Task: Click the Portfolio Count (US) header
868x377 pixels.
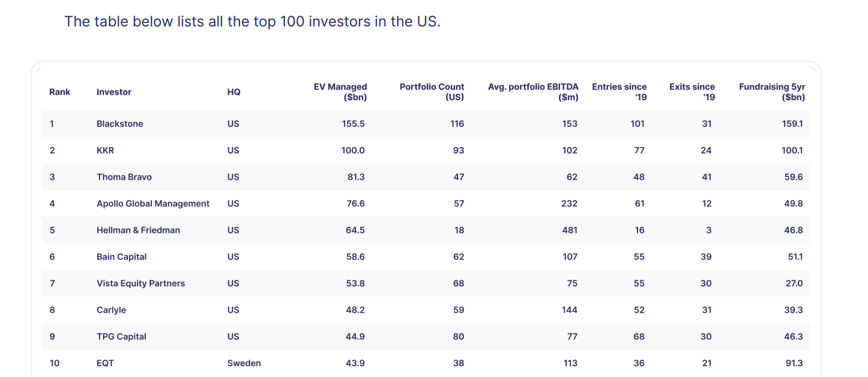Action: point(432,92)
